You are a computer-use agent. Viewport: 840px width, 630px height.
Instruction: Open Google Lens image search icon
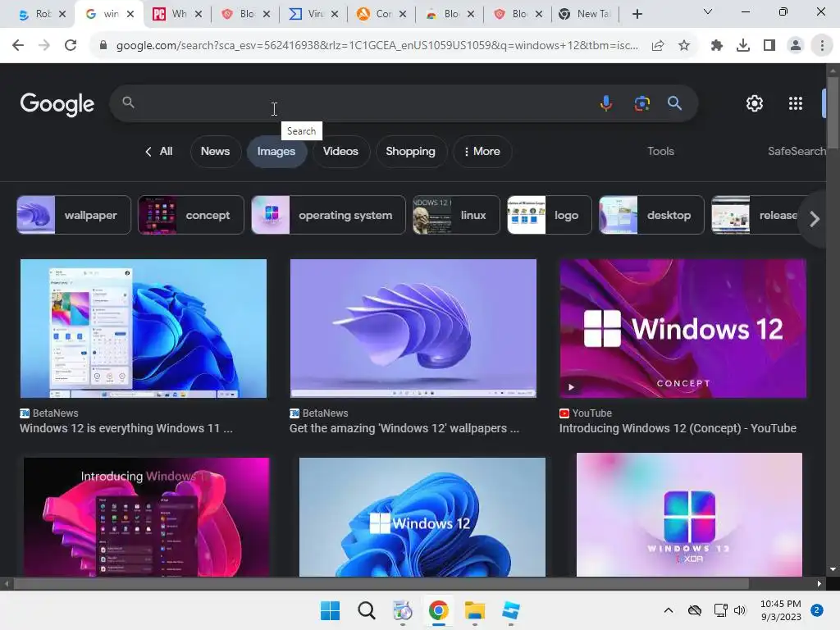(x=641, y=103)
